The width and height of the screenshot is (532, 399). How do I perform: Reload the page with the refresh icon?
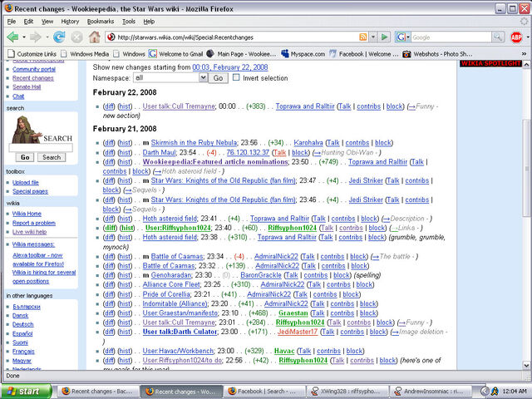click(x=59, y=37)
